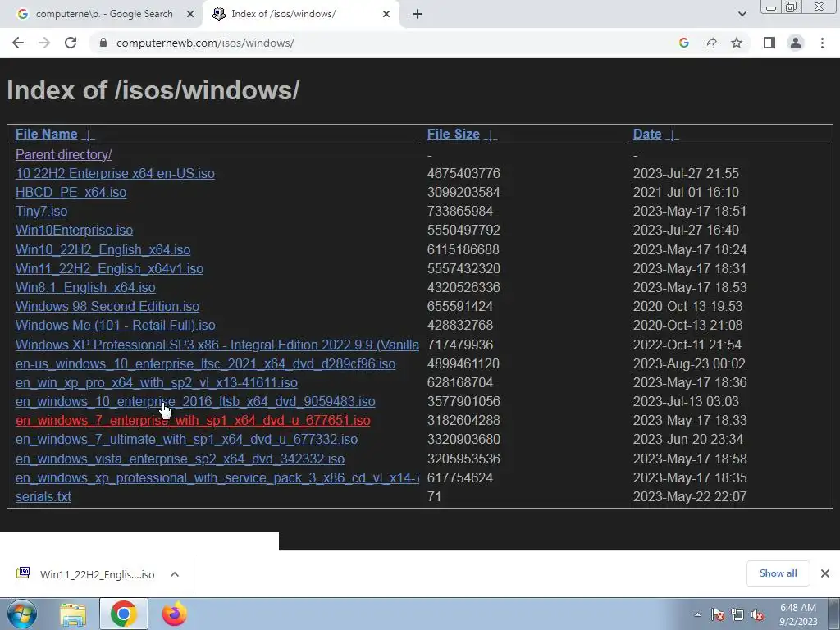Open the tab search dropdown arrow
Viewport: 840px width, 630px height.
tap(742, 15)
